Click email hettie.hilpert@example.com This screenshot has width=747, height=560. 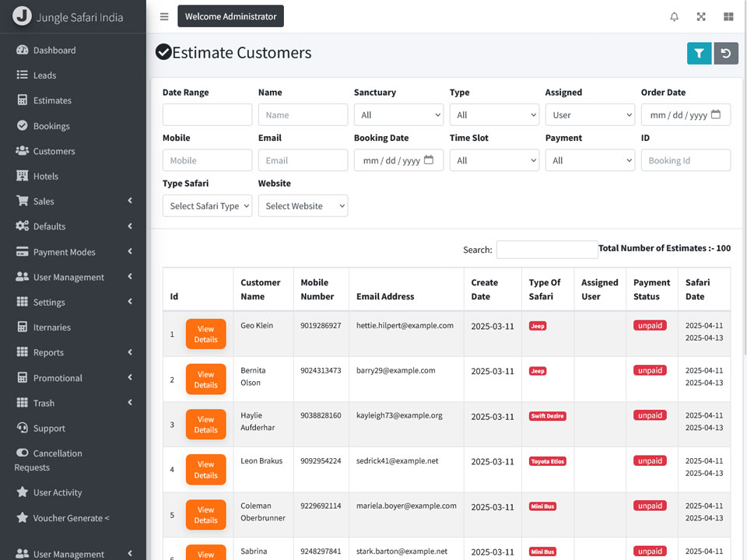(405, 325)
